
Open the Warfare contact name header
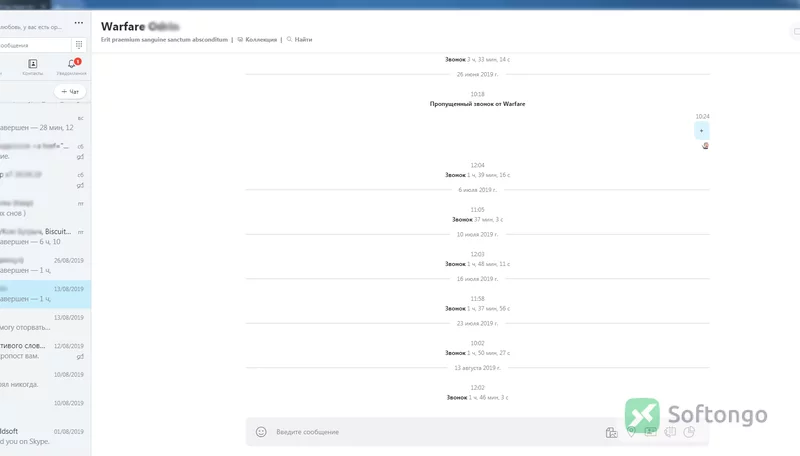(140, 26)
